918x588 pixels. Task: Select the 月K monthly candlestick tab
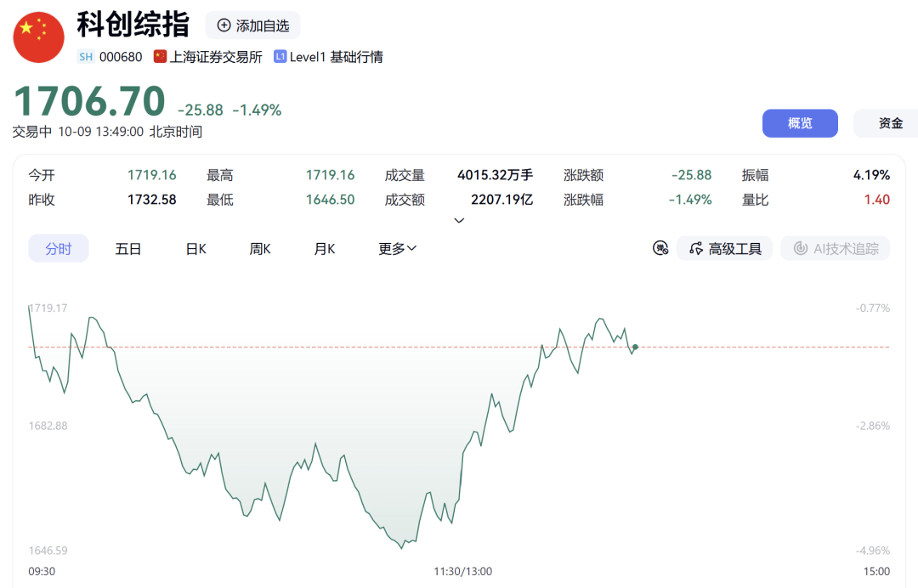pyautogui.click(x=325, y=249)
